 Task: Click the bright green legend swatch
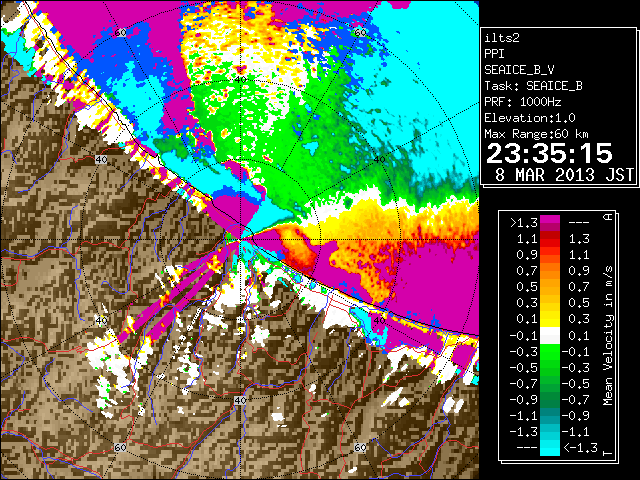pyautogui.click(x=550, y=351)
